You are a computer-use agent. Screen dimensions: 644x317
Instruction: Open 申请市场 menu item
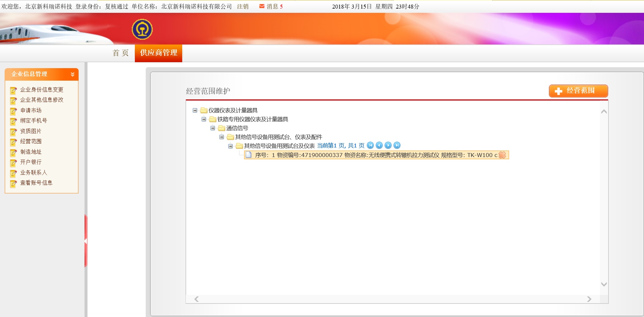(31, 110)
